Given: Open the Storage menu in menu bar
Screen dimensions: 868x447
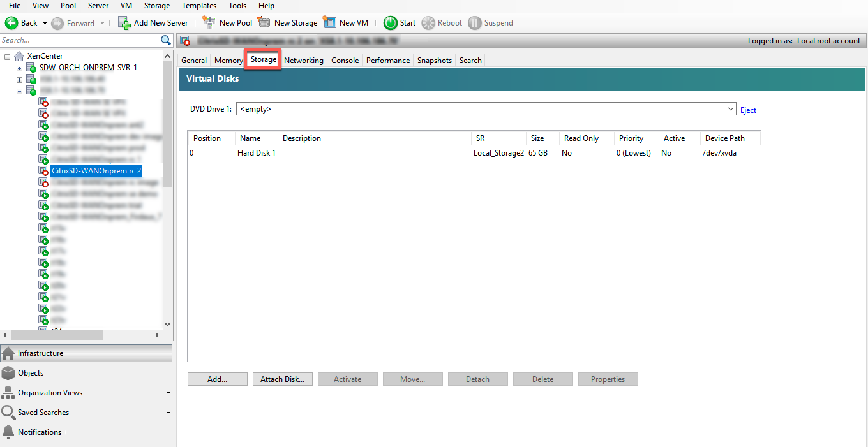Looking at the screenshot, I should 157,6.
